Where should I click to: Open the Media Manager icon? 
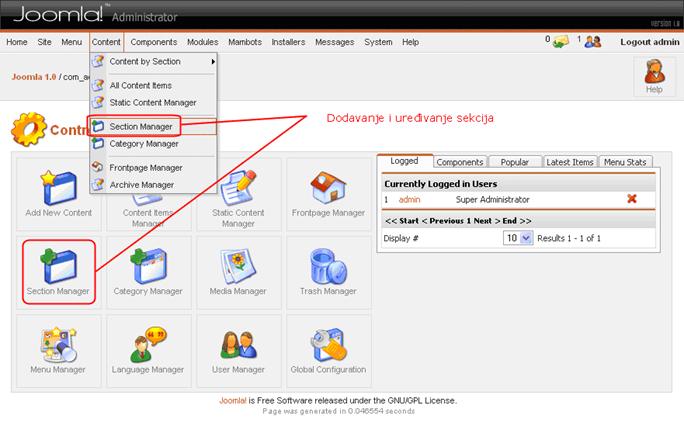point(238,266)
